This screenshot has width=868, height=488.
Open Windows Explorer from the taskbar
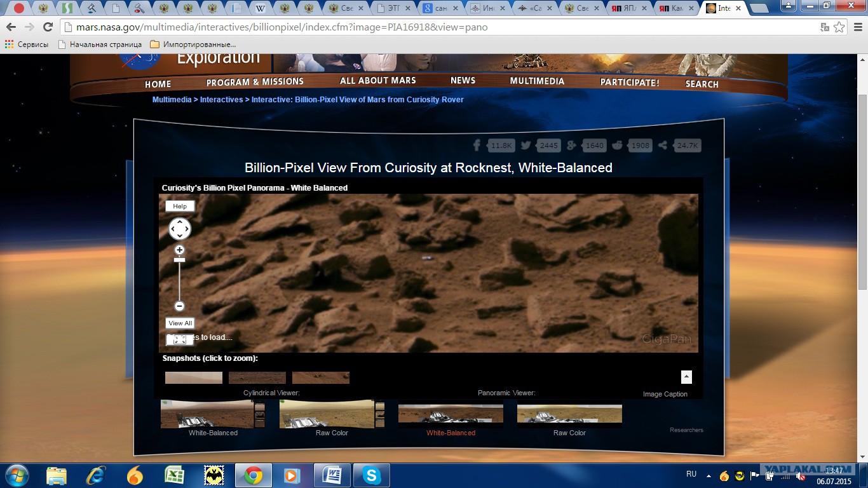point(57,475)
